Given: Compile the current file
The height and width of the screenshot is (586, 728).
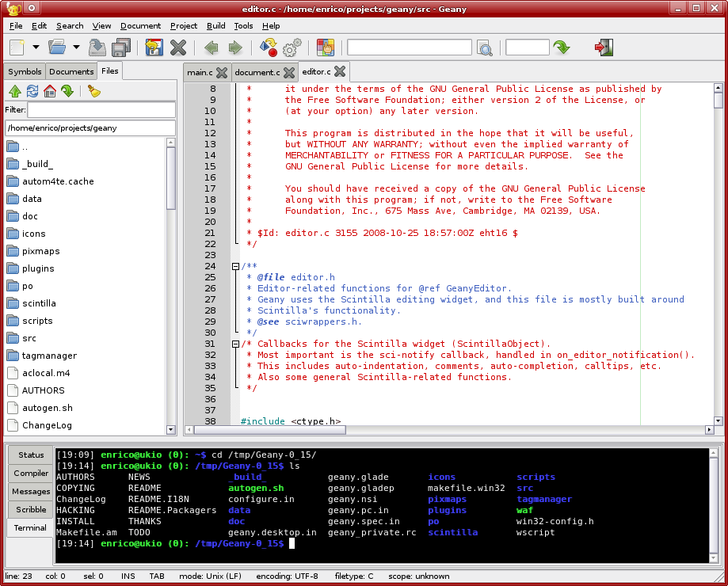Looking at the screenshot, I should [269, 48].
